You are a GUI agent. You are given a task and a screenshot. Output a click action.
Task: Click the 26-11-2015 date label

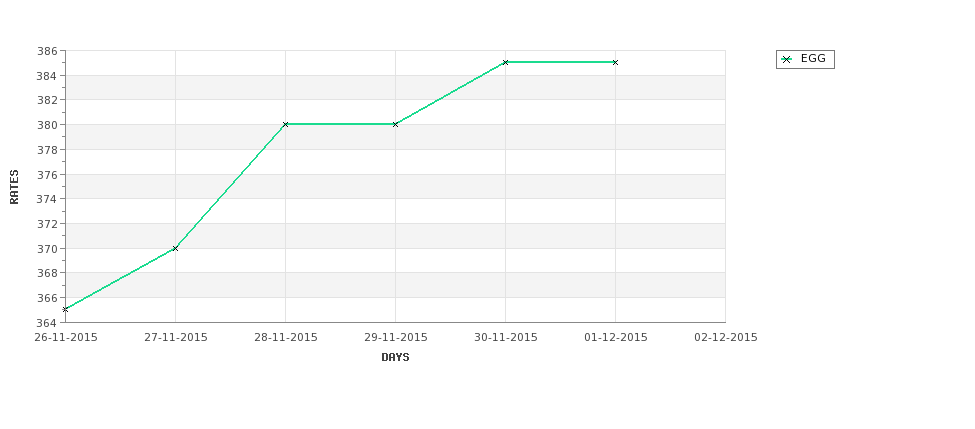[65, 338]
